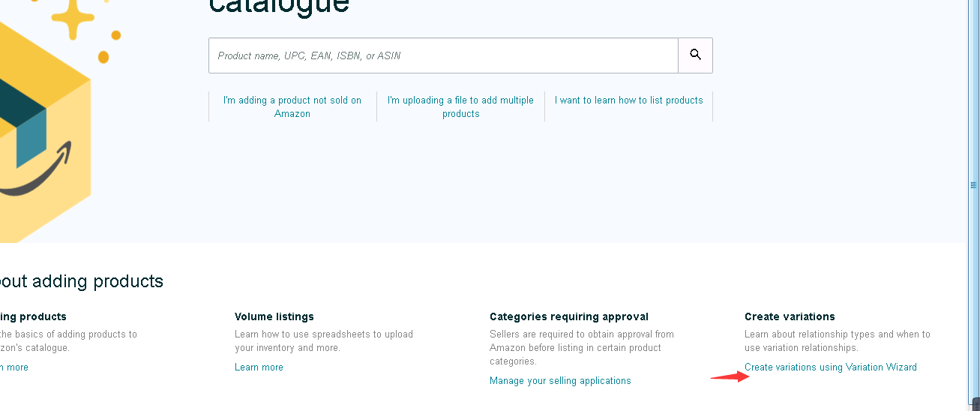Click the Volume listings heading

coord(274,316)
